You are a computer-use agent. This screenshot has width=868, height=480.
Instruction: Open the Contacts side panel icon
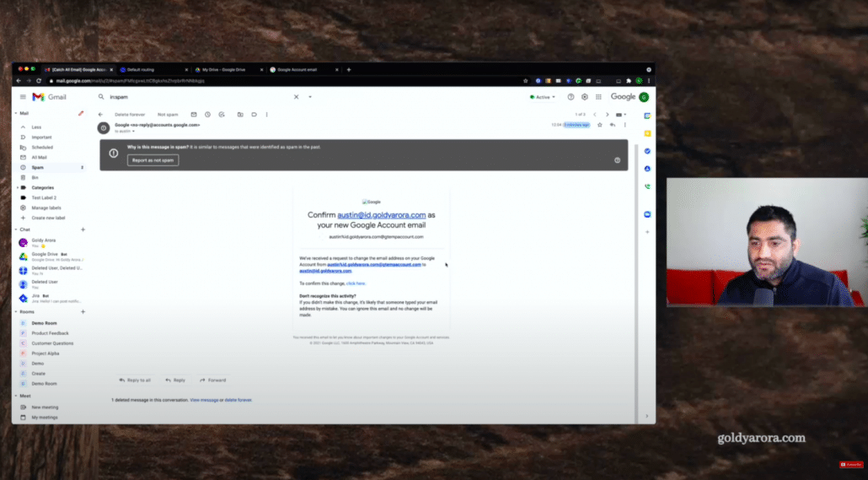tap(647, 169)
